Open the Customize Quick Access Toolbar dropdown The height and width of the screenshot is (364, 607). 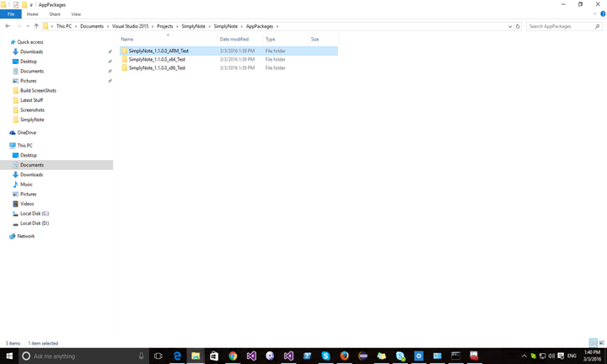click(31, 5)
